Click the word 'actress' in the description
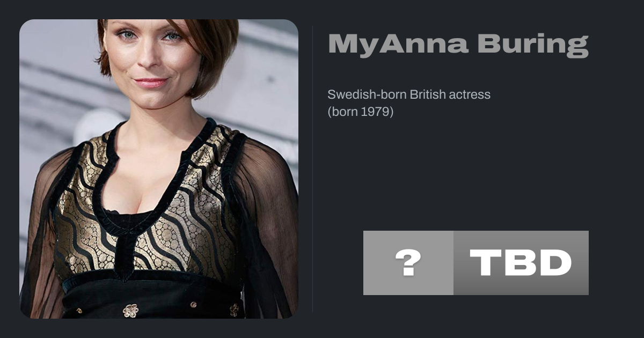644x338 pixels. [472, 95]
